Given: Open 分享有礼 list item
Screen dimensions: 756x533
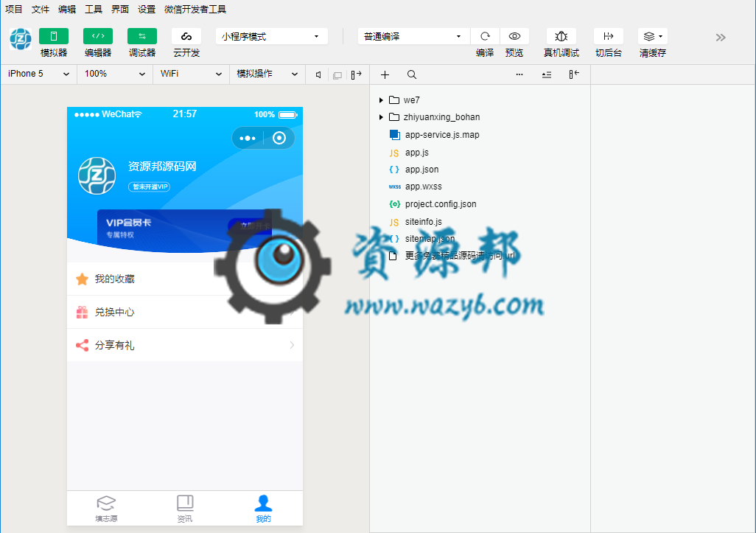Looking at the screenshot, I should 185,345.
